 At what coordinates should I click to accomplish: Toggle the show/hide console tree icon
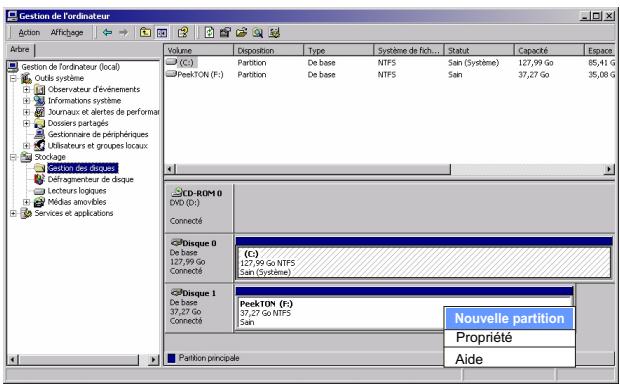click(162, 32)
